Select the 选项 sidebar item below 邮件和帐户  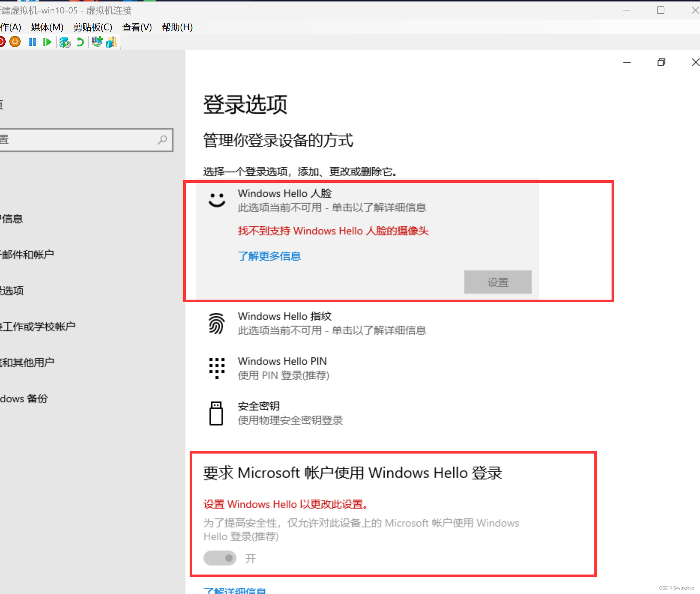pyautogui.click(x=12, y=291)
